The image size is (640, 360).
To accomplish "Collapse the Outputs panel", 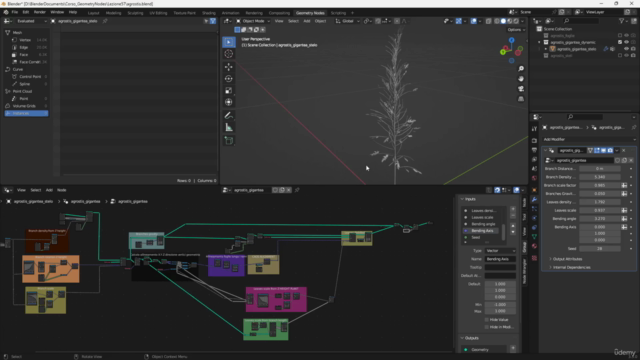I will click(470, 338).
